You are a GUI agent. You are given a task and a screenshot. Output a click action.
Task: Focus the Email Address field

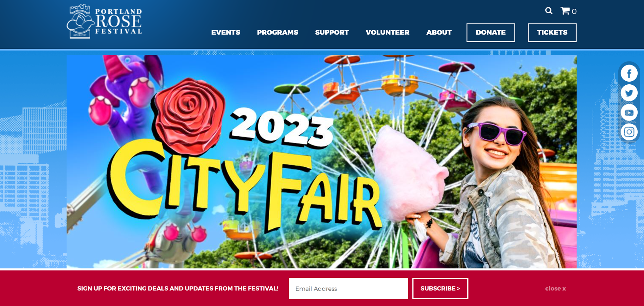click(x=348, y=289)
